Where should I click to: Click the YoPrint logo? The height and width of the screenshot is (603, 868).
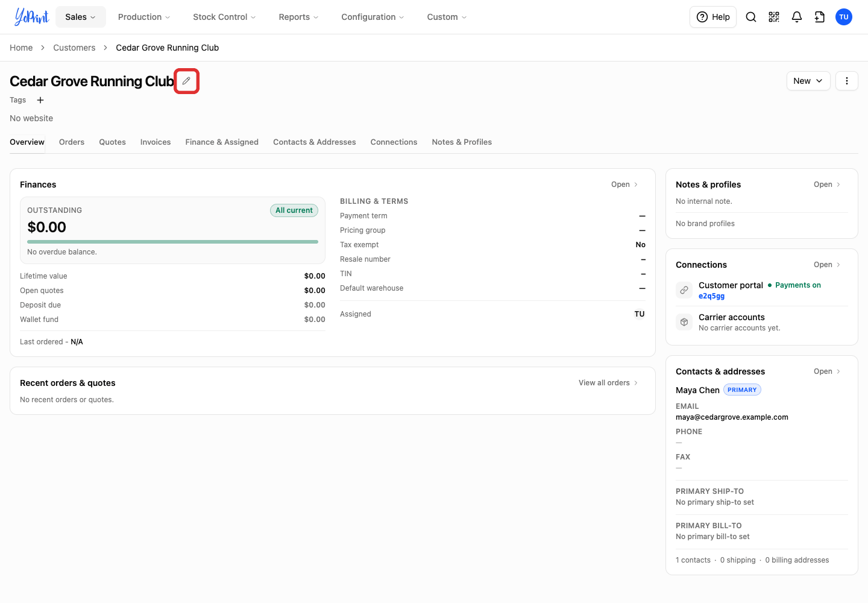tap(31, 17)
